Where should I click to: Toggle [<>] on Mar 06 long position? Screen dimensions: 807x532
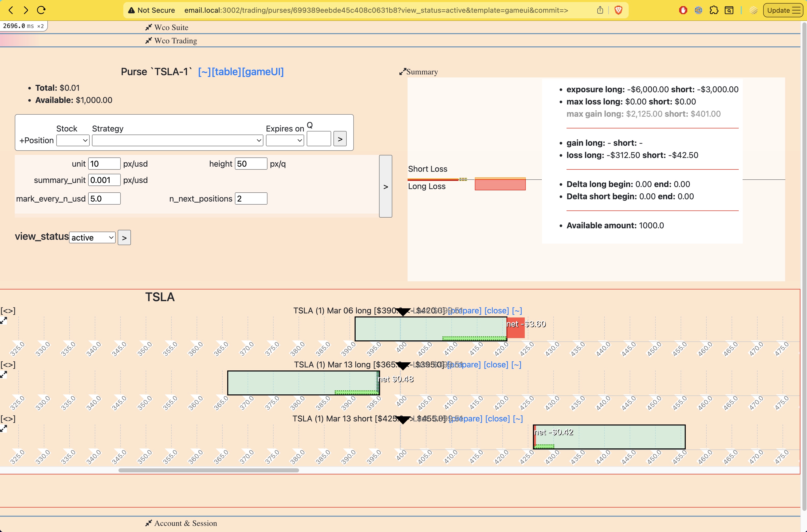[8, 311]
